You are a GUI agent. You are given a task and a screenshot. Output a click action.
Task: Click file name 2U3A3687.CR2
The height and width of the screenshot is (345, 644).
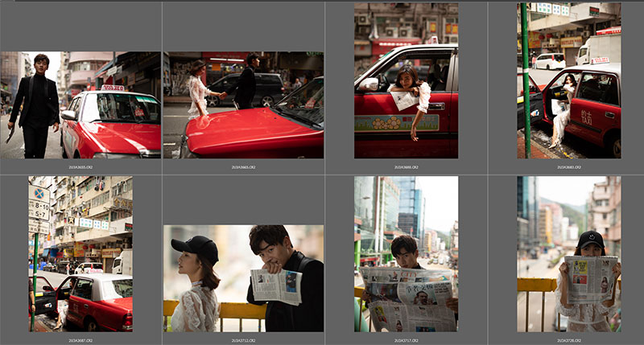(x=80, y=340)
